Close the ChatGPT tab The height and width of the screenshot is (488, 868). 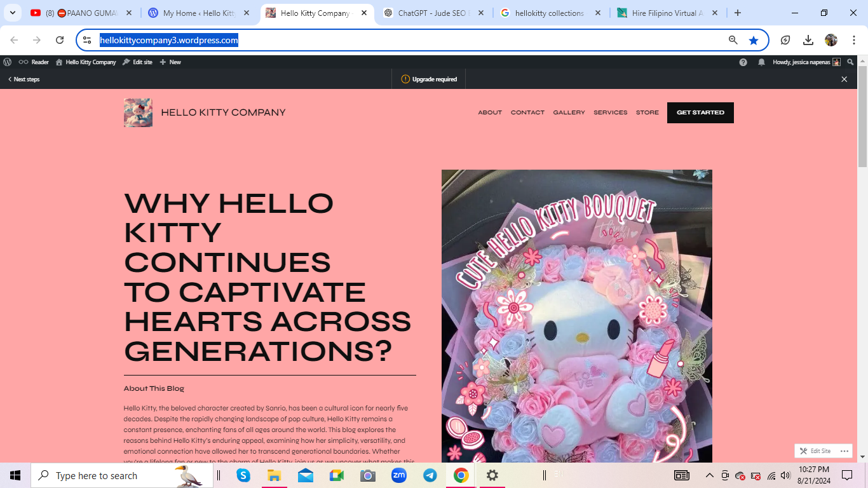click(x=480, y=13)
